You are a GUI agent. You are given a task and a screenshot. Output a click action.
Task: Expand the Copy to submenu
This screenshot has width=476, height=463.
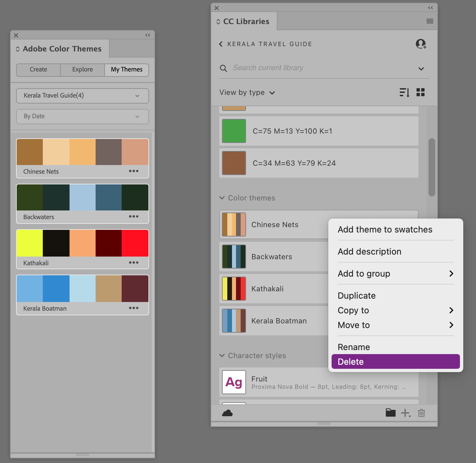click(396, 310)
